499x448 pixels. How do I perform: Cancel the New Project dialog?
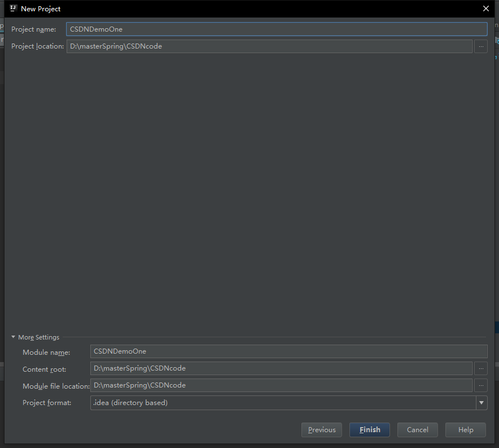point(418,430)
